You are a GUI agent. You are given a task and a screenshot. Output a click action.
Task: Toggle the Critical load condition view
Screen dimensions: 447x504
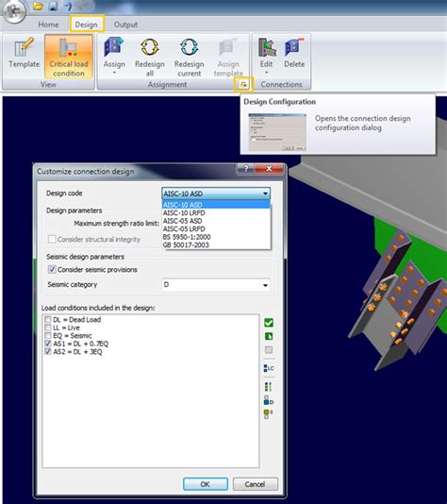(69, 57)
